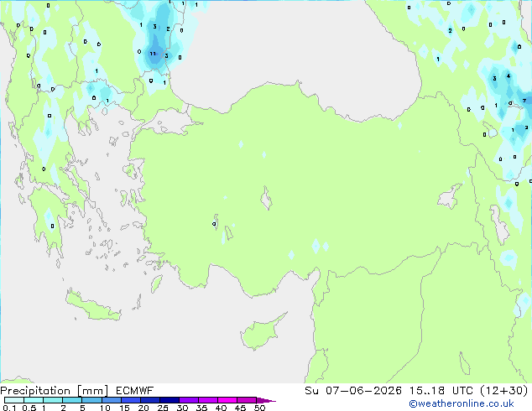This screenshot has width=532, height=411.
Task: Pick the 15–20 mm blue legend swatch
Action: [x=131, y=400]
